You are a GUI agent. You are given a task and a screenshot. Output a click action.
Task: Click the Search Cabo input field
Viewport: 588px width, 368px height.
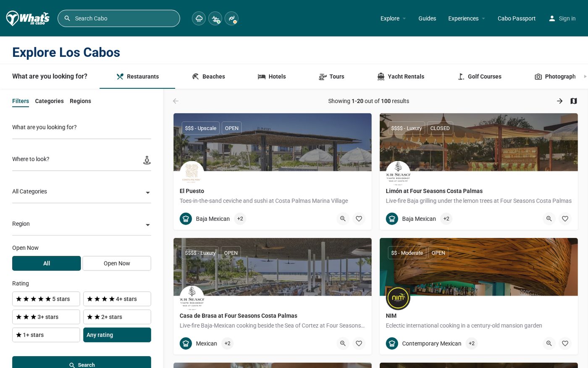pyautogui.click(x=119, y=19)
